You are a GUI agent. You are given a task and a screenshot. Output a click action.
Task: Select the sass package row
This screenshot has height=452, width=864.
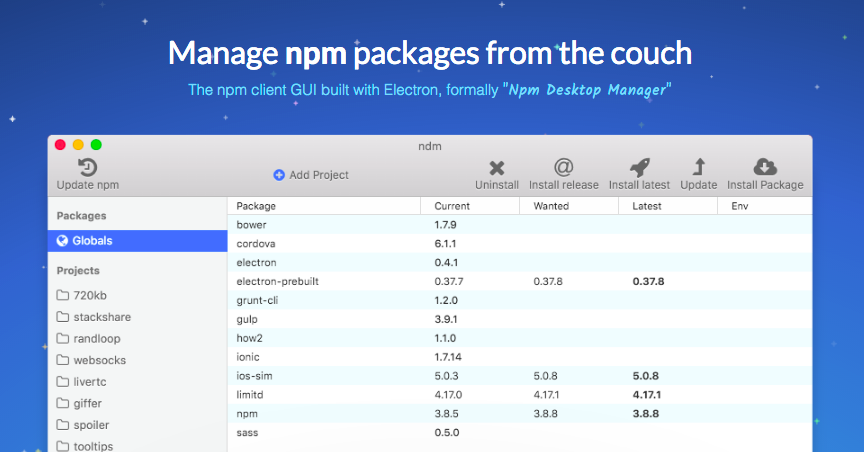pyautogui.click(x=520, y=433)
